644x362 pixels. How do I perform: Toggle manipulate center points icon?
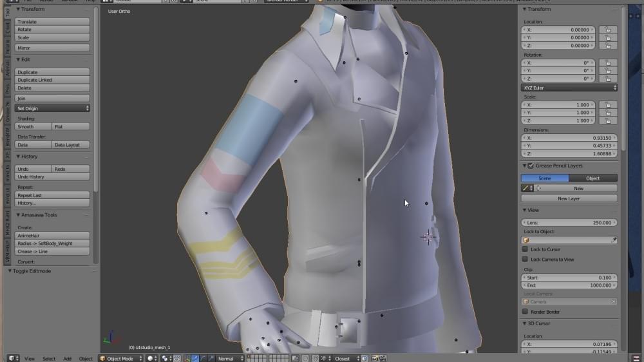point(177,358)
